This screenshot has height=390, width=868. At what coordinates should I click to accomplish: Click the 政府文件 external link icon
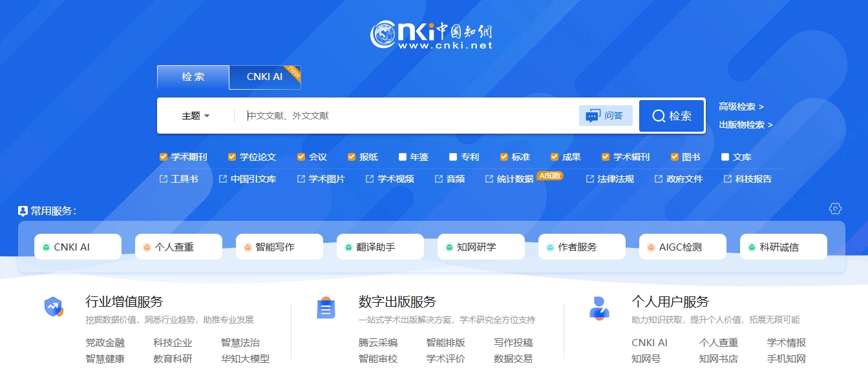(659, 179)
